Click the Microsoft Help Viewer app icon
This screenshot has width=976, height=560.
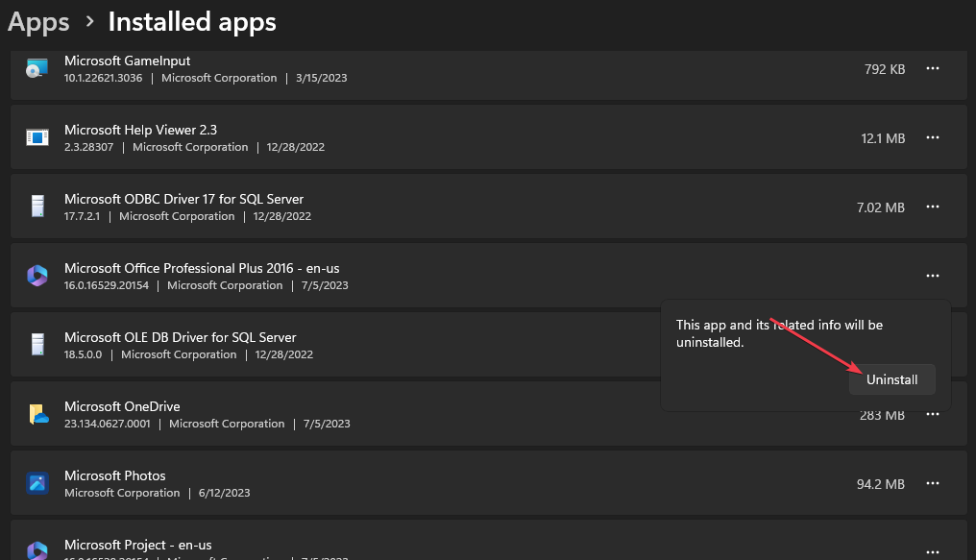pos(37,137)
